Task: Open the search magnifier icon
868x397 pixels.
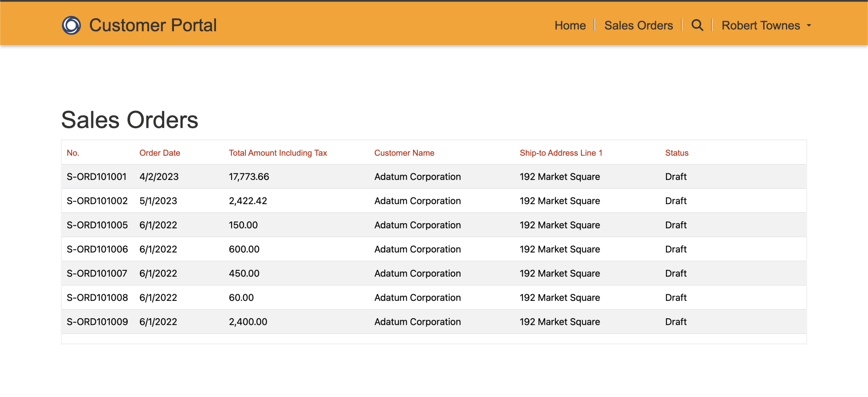Action: pos(697,25)
